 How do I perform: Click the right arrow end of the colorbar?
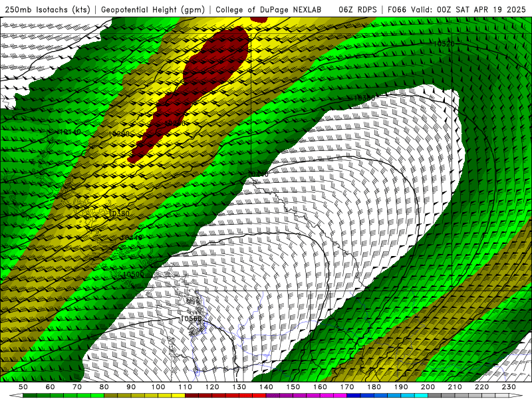pyautogui.click(x=516, y=395)
